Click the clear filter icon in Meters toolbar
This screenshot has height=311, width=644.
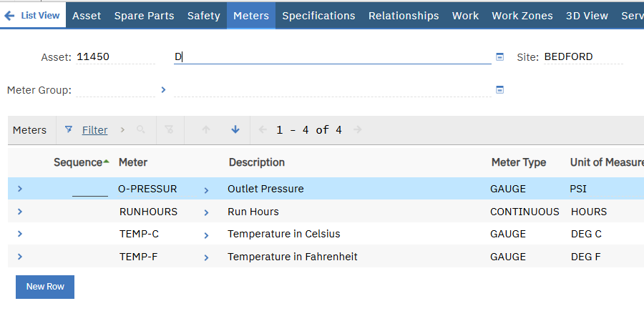pyautogui.click(x=169, y=129)
